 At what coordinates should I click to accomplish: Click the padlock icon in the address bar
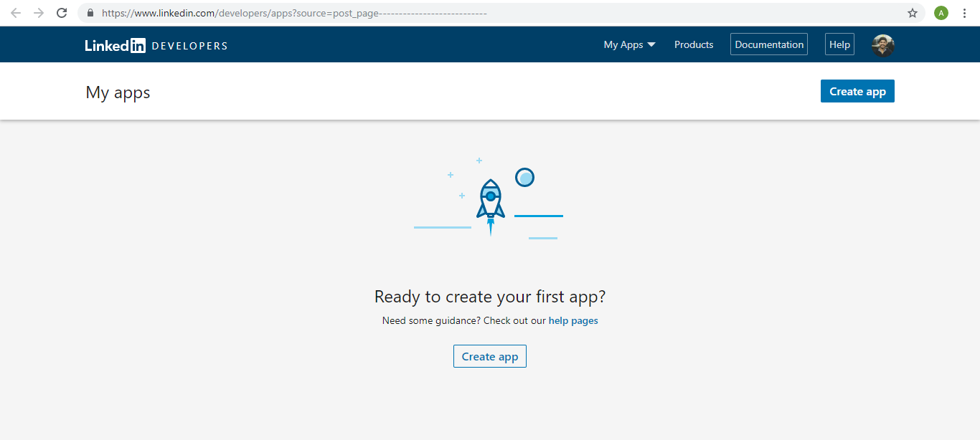click(90, 13)
